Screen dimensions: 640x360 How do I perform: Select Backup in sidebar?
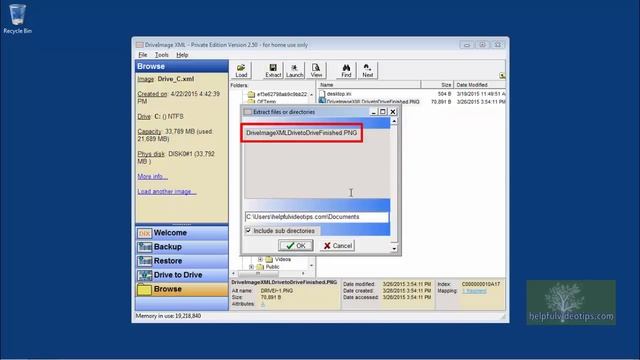click(182, 247)
